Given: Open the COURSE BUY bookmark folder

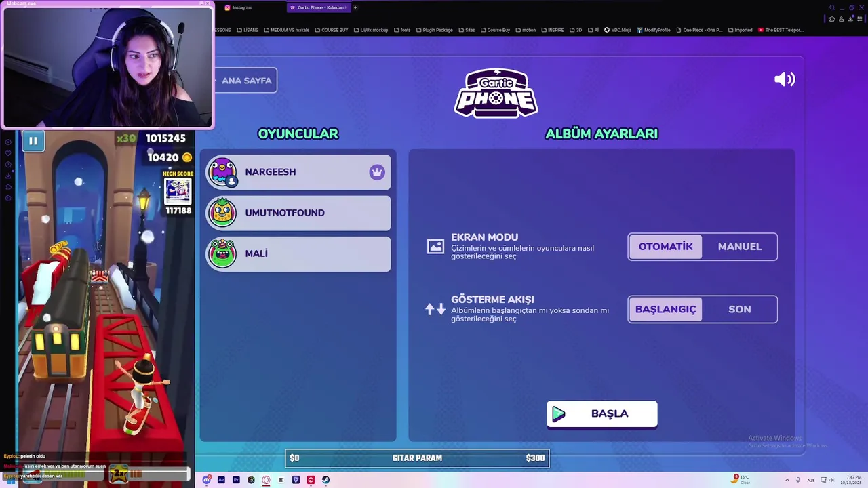Looking at the screenshot, I should click(332, 30).
